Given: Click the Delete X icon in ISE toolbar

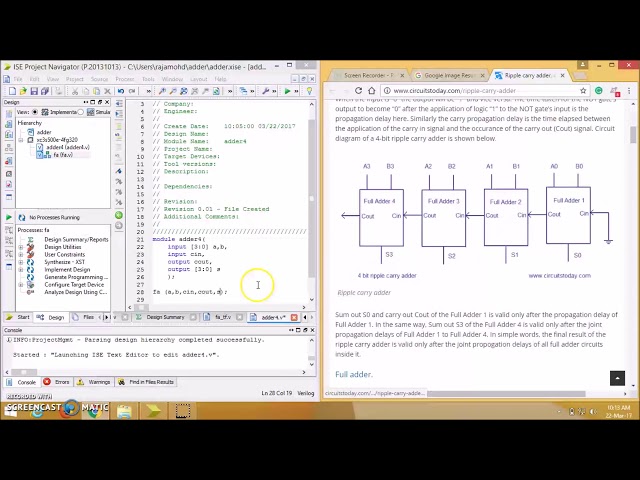Looking at the screenshot, I should [x=107, y=91].
